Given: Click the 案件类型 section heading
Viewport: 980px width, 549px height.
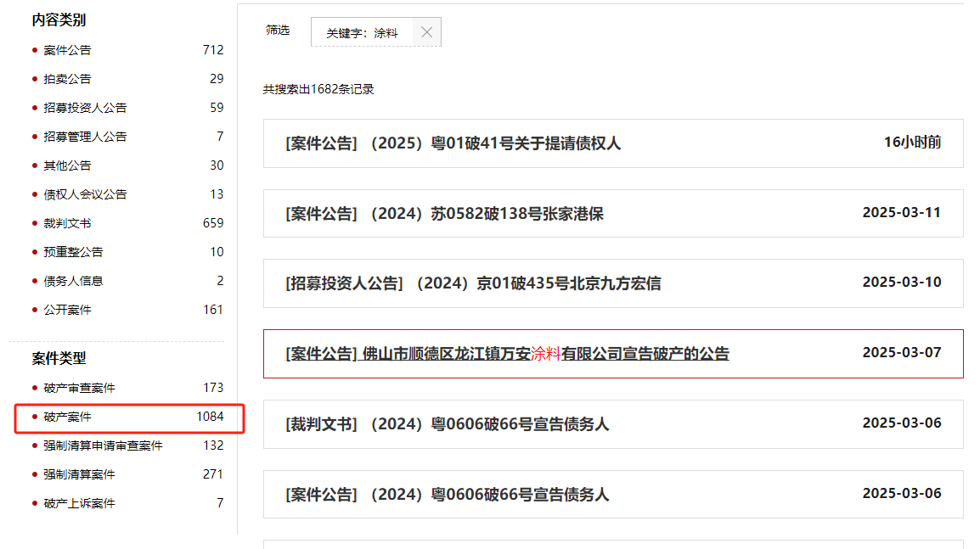Looking at the screenshot, I should coord(59,359).
